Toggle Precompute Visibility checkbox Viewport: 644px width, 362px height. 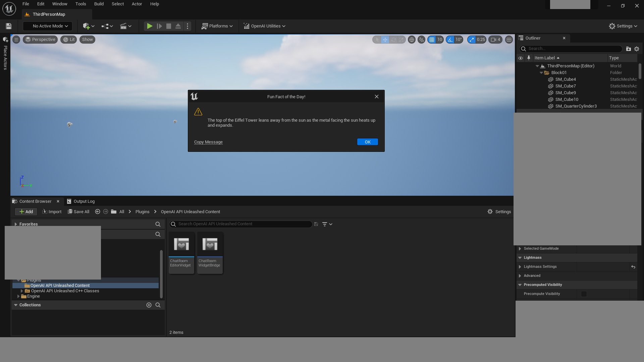(x=584, y=294)
